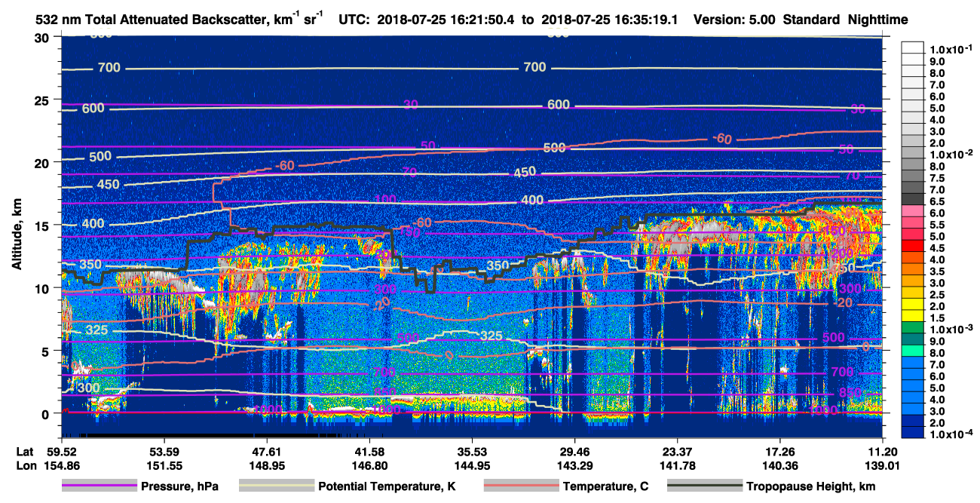Viewport: 980px width, 503px height.
Task: Click the 0 altitude tick label
Action: coord(47,413)
